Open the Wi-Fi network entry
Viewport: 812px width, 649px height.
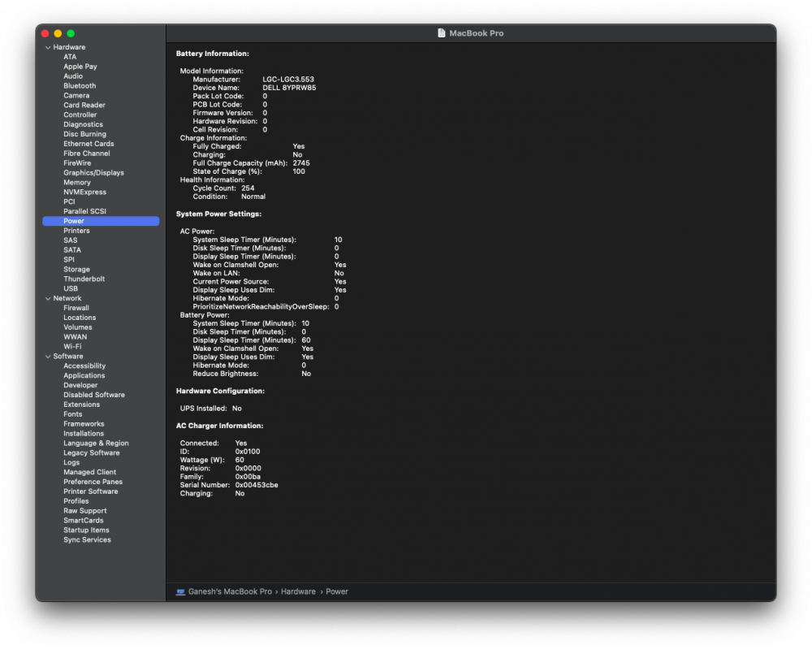[72, 347]
